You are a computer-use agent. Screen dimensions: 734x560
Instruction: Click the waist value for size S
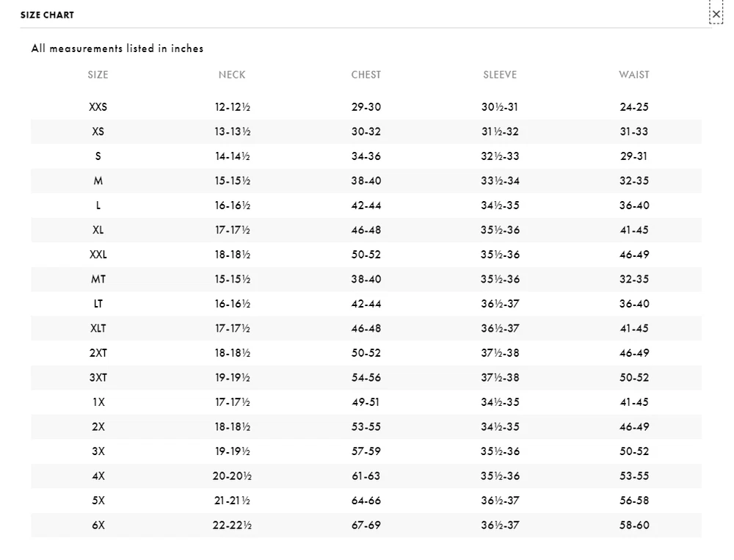[634, 156]
